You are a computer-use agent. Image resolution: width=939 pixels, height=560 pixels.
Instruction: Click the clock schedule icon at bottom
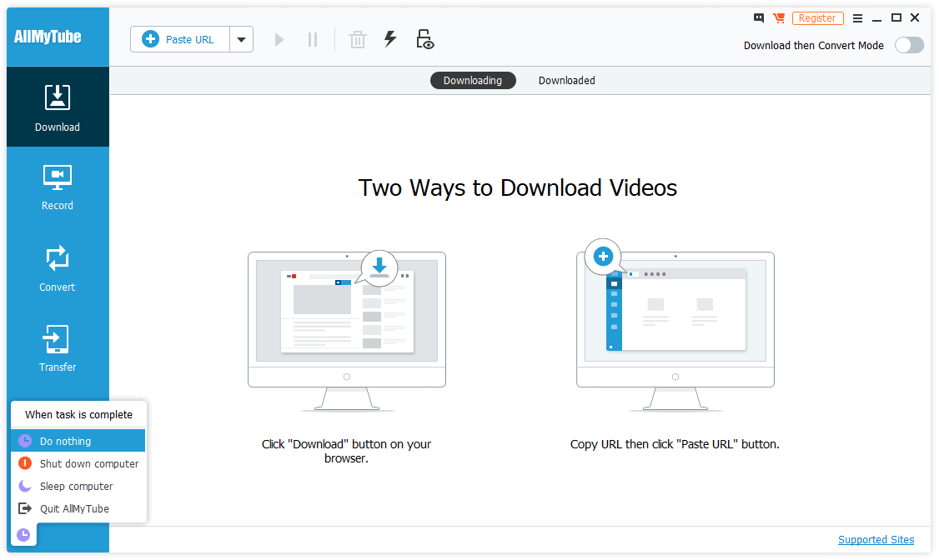23,534
